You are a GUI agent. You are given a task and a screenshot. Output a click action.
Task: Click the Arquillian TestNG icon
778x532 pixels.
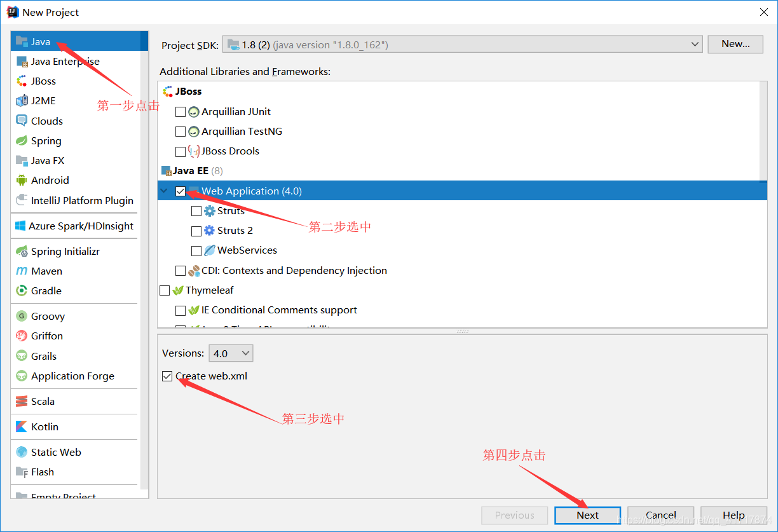click(x=194, y=132)
